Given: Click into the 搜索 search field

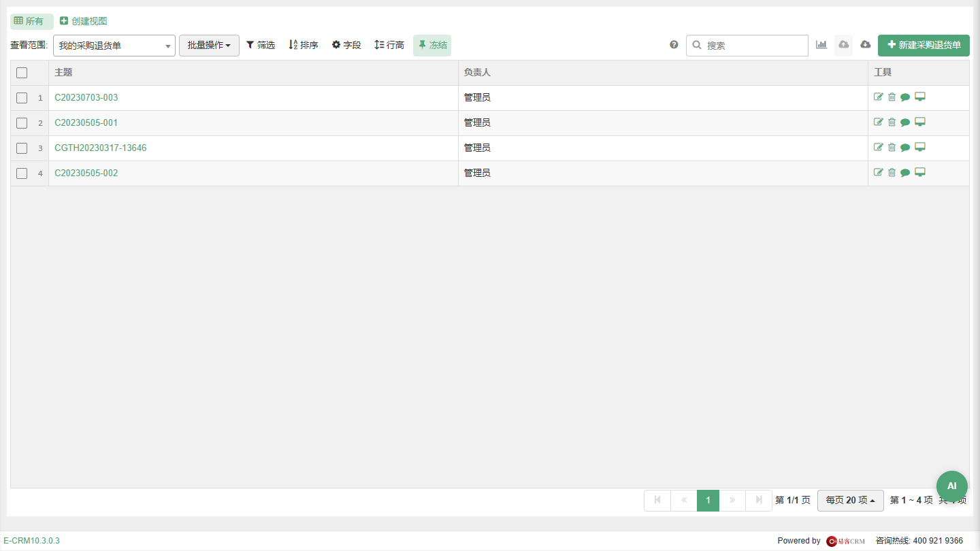Looking at the screenshot, I should pos(747,46).
